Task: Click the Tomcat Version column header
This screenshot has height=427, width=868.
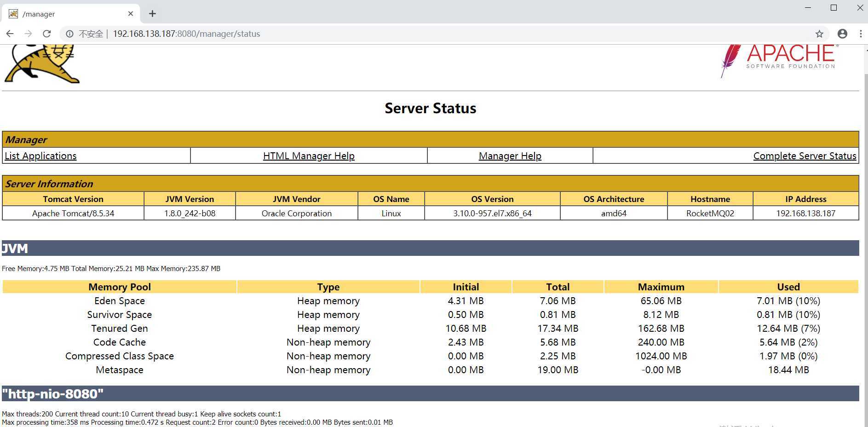Action: click(x=73, y=199)
